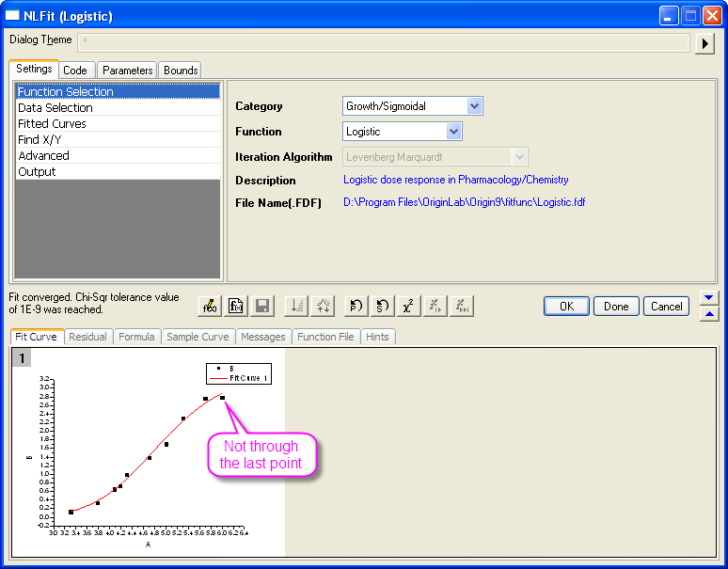
Task: Select Data Selection in the settings list
Action: (55, 108)
